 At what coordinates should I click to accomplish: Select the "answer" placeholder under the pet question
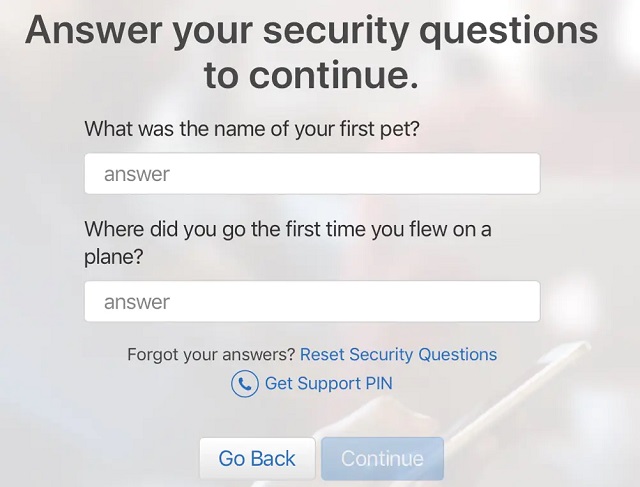coord(137,174)
